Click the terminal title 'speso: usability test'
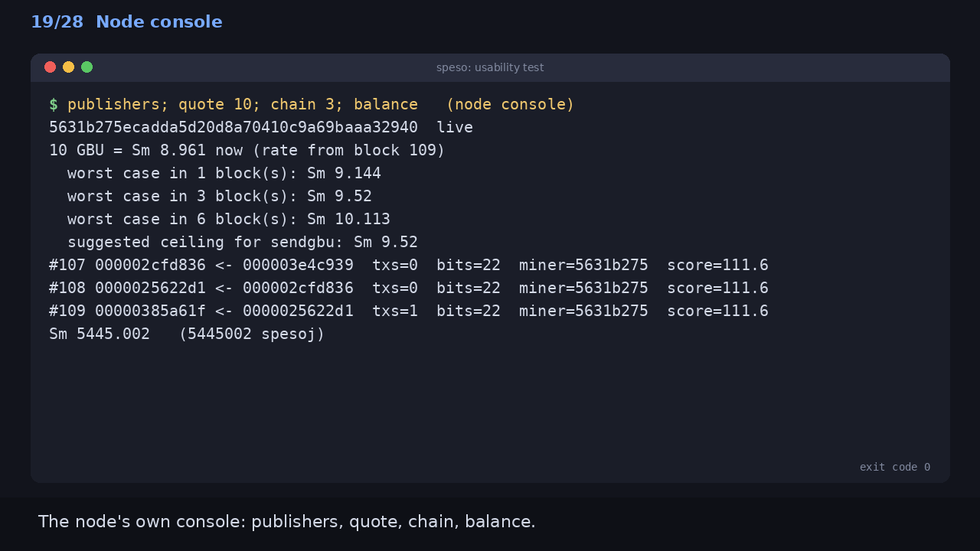The image size is (980, 551). click(x=490, y=67)
